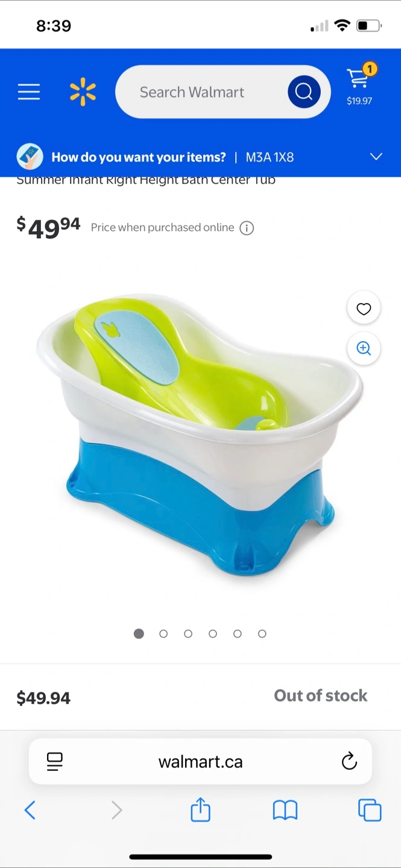Select postal code M3A 1X8
The image size is (401, 868).
[270, 157]
